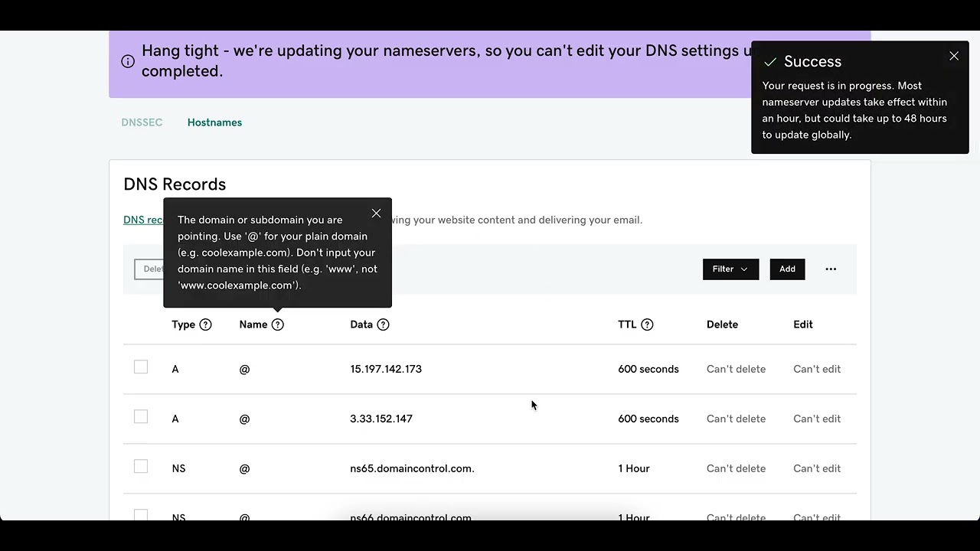Select checkbox for NS ns65.domaincontrol.com record
The image size is (980, 551).
coord(141,467)
